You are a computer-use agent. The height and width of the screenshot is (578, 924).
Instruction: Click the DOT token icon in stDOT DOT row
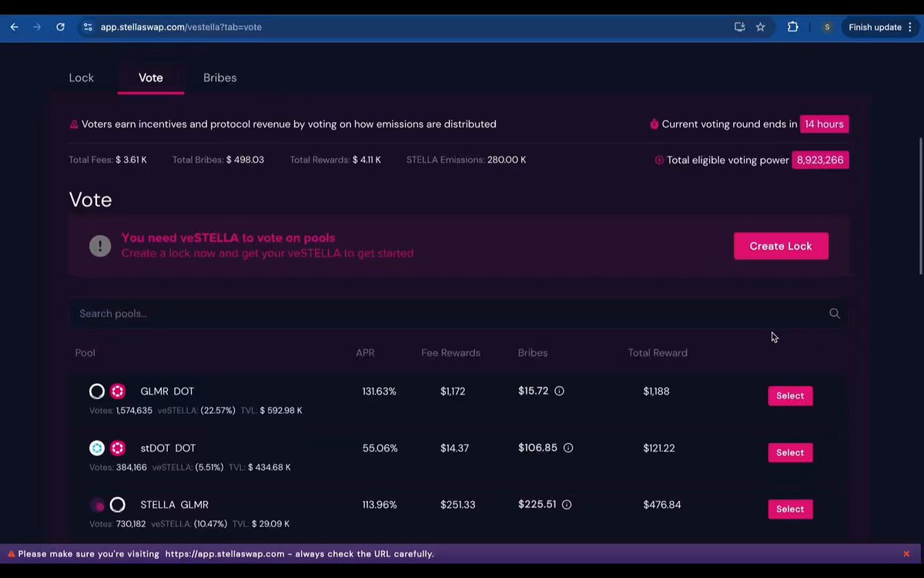118,448
